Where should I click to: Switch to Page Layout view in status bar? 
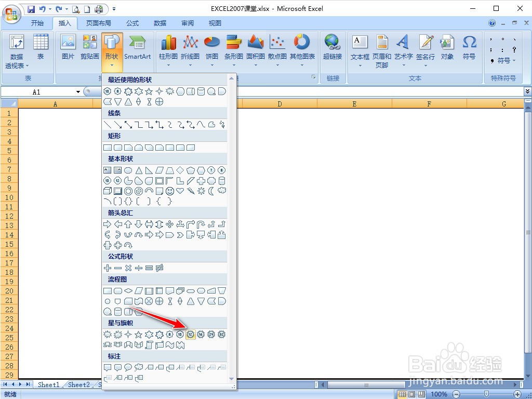(411, 394)
